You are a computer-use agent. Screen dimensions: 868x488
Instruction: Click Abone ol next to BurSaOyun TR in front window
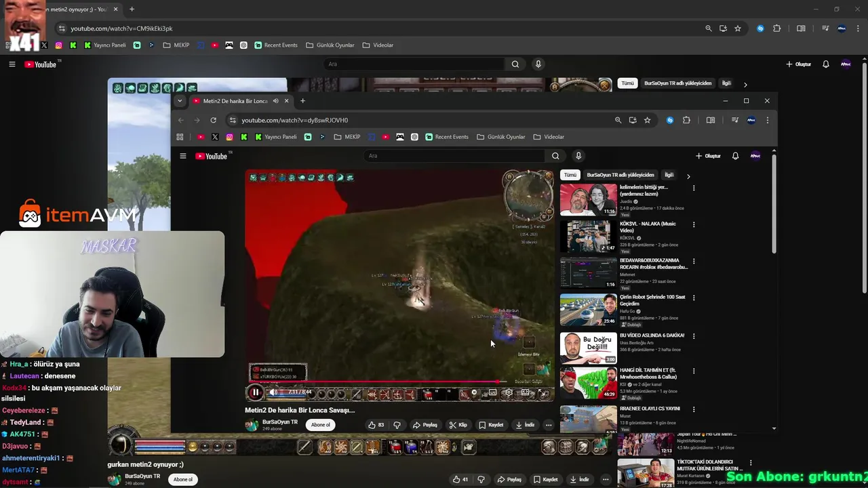pos(321,425)
